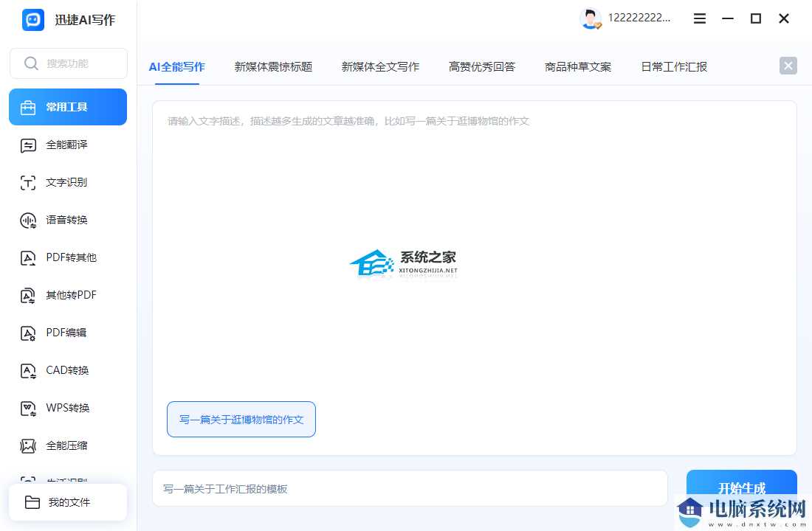Open the hamburger menu icon
Viewport: 812px width, 531px height.
point(700,18)
